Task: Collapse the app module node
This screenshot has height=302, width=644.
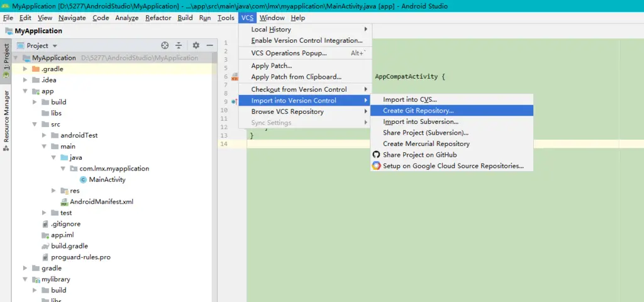Action: pyautogui.click(x=25, y=91)
